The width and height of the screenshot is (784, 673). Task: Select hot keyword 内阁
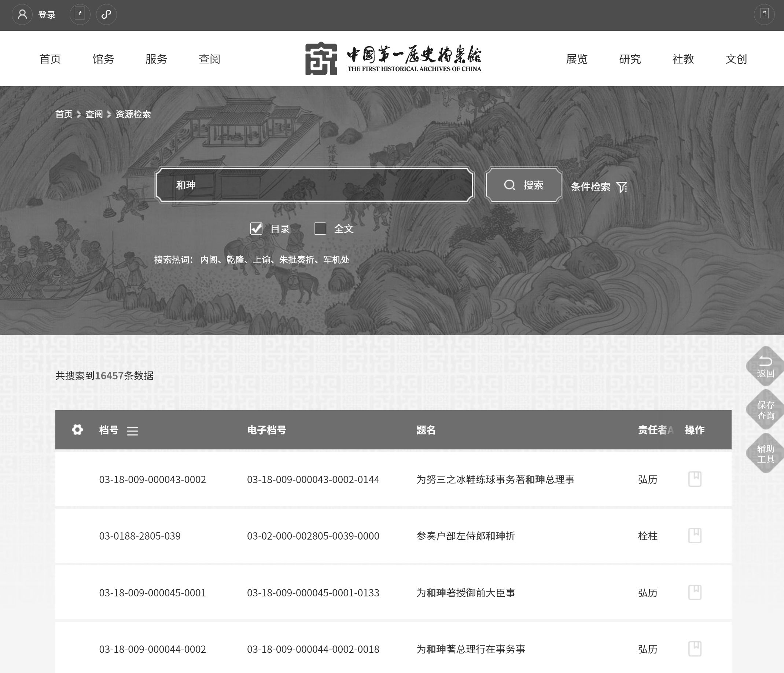(209, 260)
